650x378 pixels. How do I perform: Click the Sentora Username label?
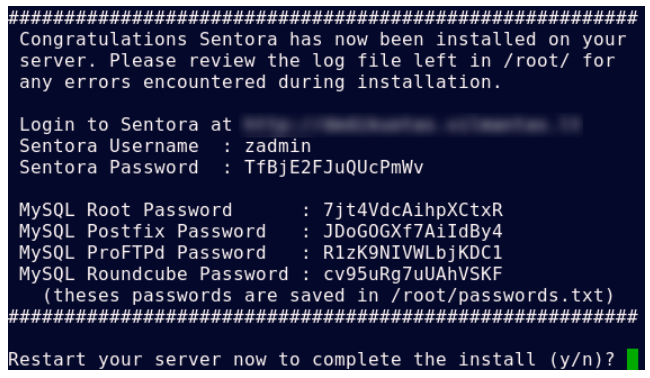[x=109, y=146]
